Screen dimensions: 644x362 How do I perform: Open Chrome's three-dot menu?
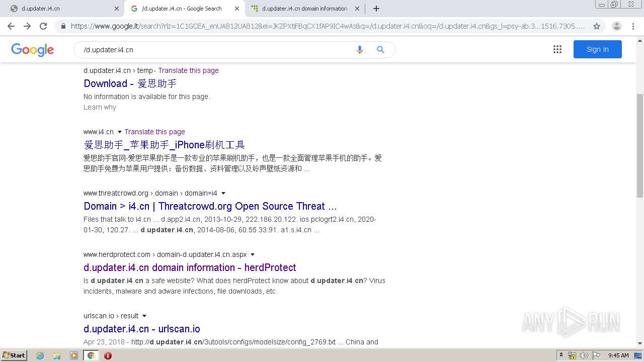(x=633, y=26)
